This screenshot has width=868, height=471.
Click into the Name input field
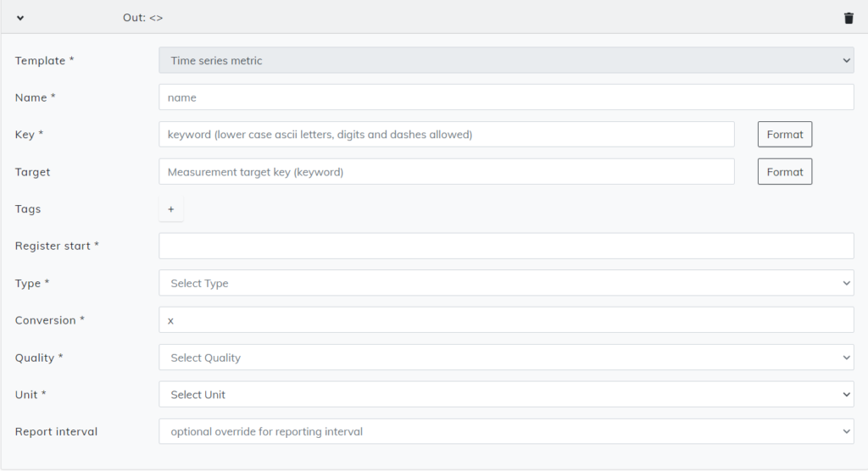point(506,97)
